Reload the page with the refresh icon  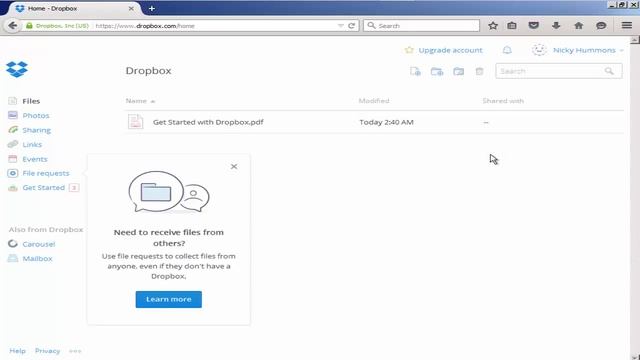351,26
